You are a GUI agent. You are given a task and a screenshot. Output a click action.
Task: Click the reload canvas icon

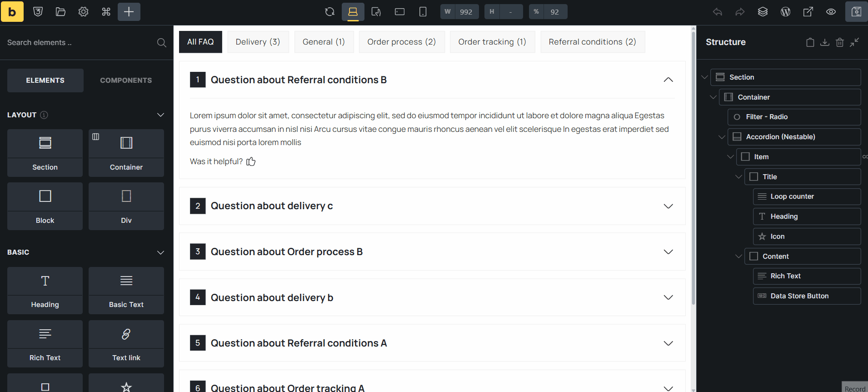coord(330,12)
